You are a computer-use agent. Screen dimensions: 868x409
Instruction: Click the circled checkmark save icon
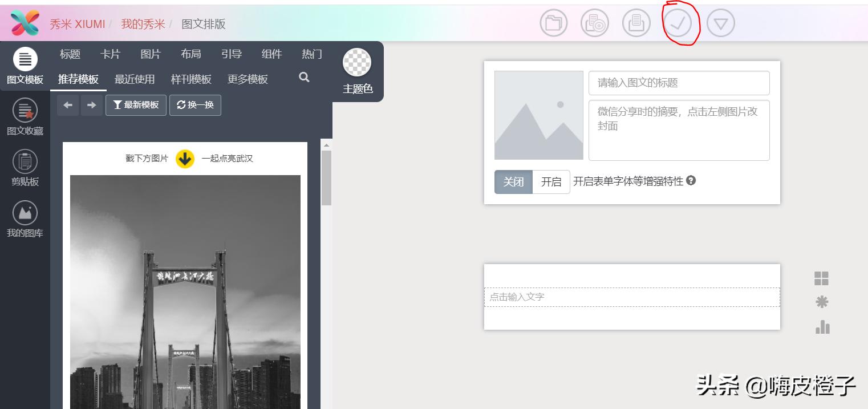tap(678, 23)
